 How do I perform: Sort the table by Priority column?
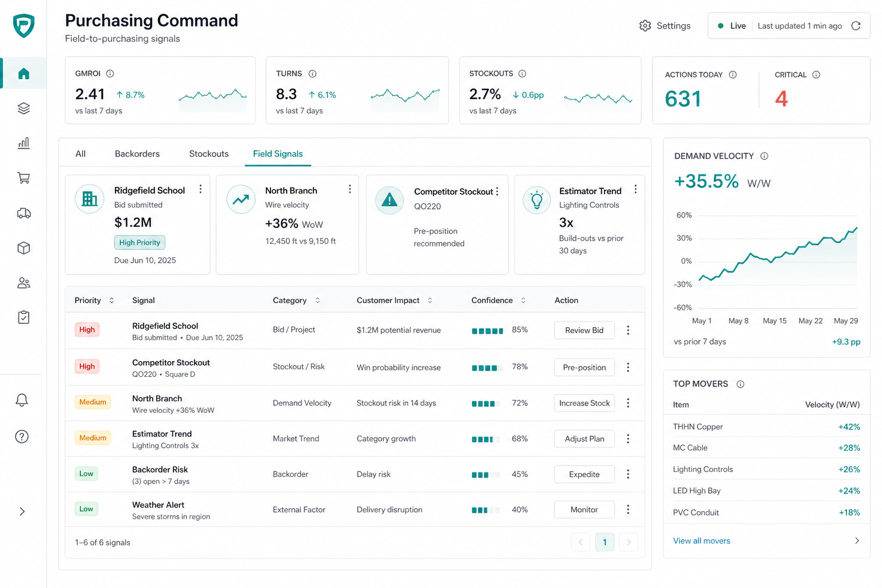pos(111,300)
